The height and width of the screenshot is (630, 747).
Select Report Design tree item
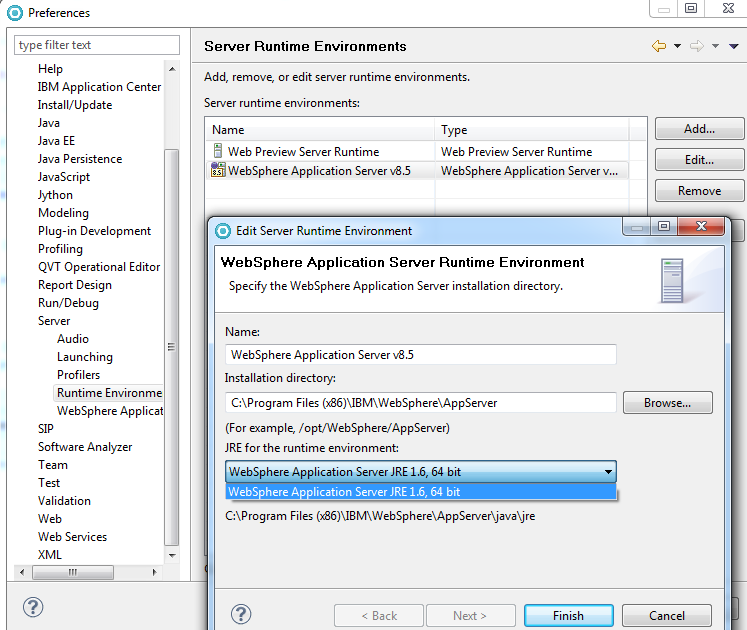pyautogui.click(x=75, y=285)
